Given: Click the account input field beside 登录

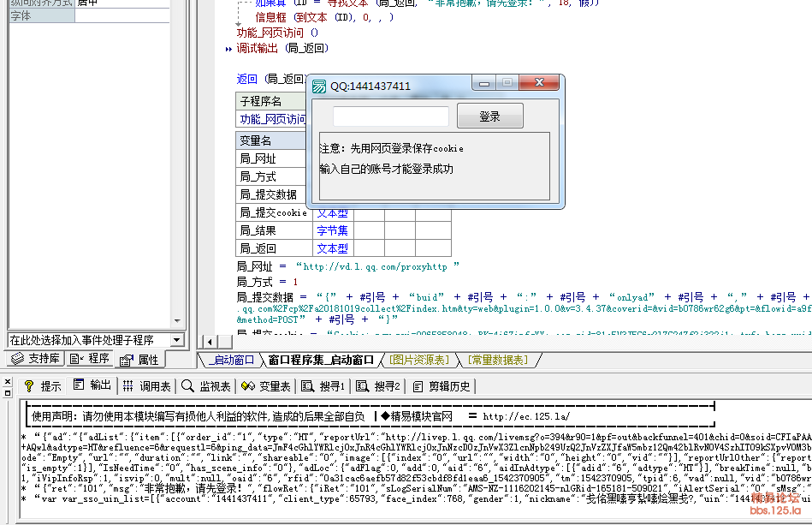Looking at the screenshot, I should [390, 116].
